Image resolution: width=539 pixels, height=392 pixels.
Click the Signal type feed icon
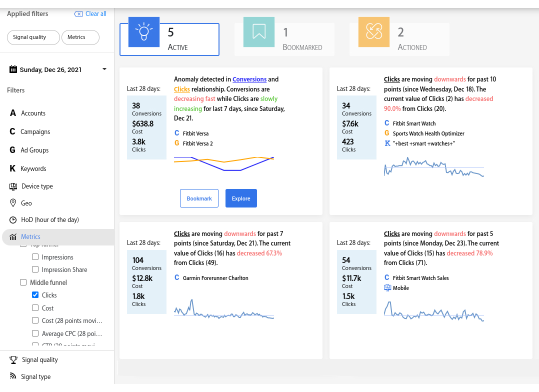tap(13, 376)
